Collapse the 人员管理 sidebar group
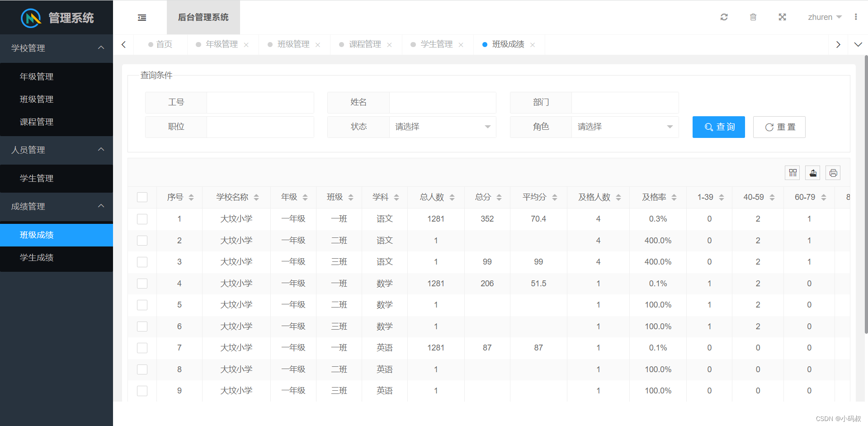This screenshot has height=426, width=868. [57, 150]
